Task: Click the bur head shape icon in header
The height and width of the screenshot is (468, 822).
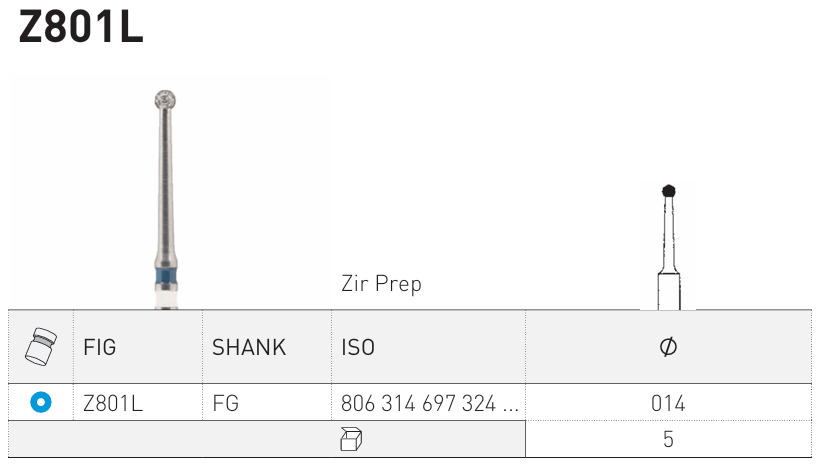Action: (41, 346)
